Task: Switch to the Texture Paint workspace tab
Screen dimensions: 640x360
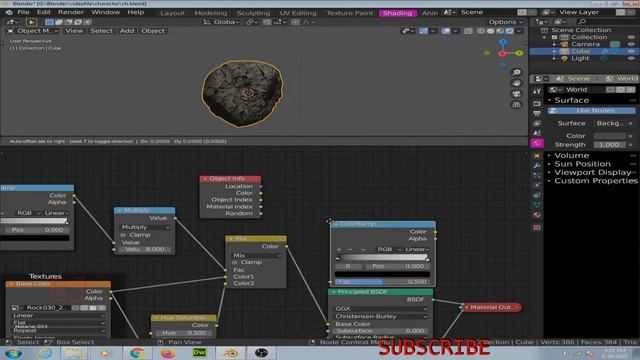Action: [x=350, y=13]
